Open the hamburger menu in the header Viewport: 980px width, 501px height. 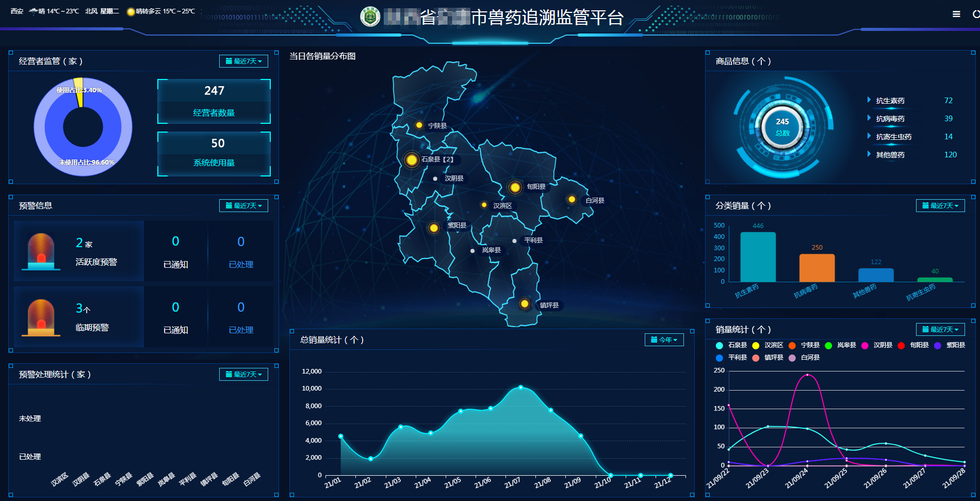tap(956, 14)
